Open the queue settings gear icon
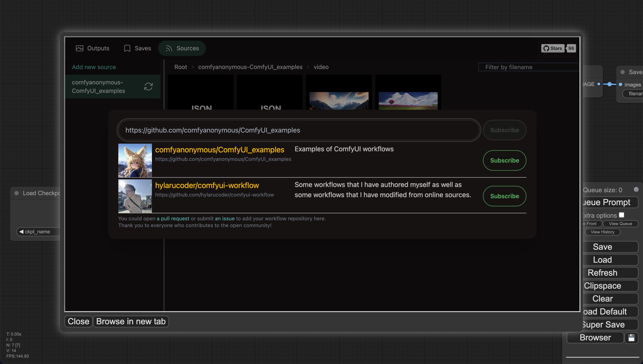The height and width of the screenshot is (364, 643). point(636,189)
